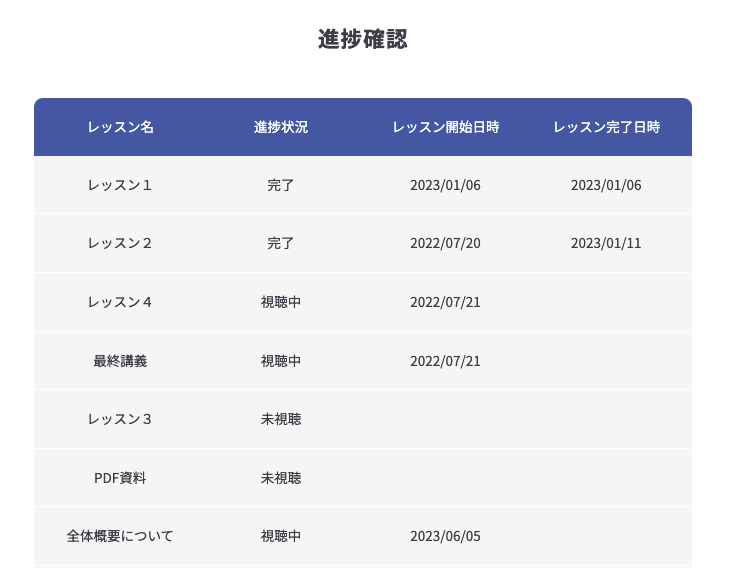
Task: Click the 進捗状況 column header
Action: (281, 127)
